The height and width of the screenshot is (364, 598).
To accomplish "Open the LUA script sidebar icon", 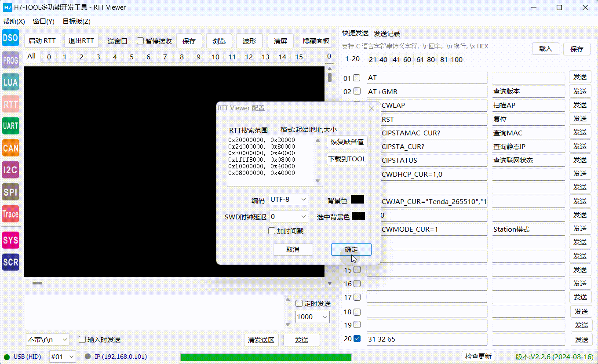I will point(11,82).
